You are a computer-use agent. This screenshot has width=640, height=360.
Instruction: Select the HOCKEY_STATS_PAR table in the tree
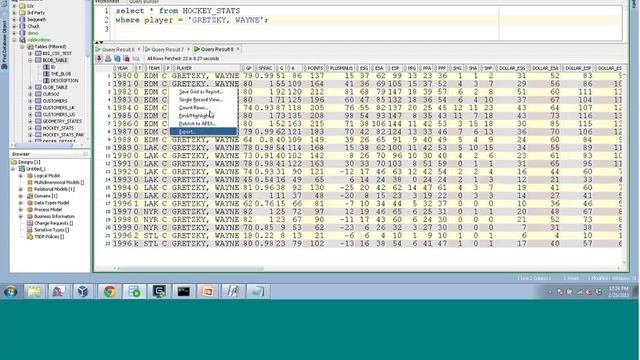(x=63, y=135)
